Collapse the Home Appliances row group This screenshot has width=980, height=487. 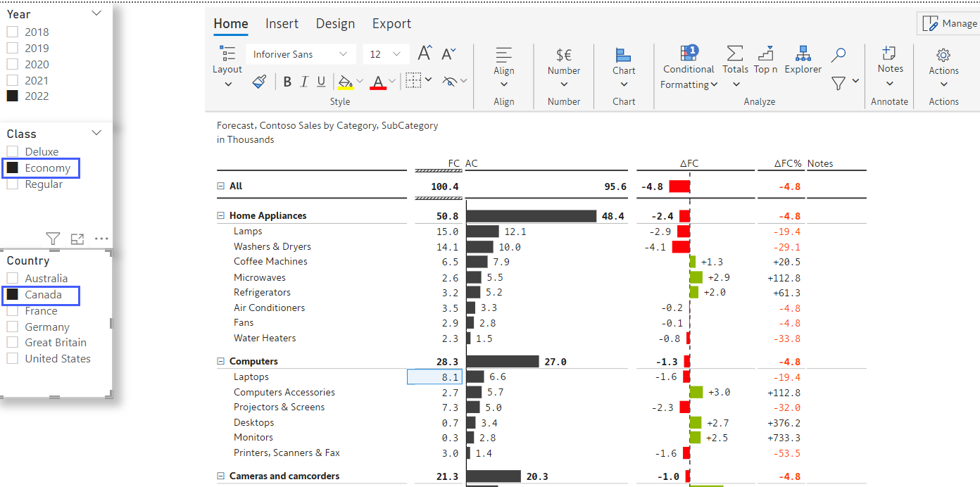220,215
